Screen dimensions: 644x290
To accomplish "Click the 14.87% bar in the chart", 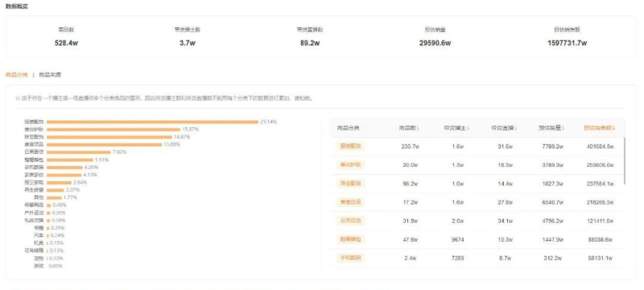I will point(109,137).
